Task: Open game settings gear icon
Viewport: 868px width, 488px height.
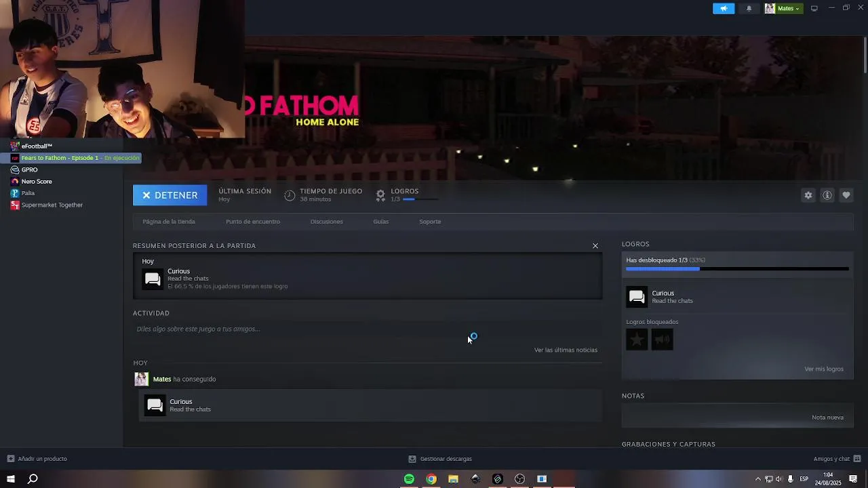Action: 808,195
